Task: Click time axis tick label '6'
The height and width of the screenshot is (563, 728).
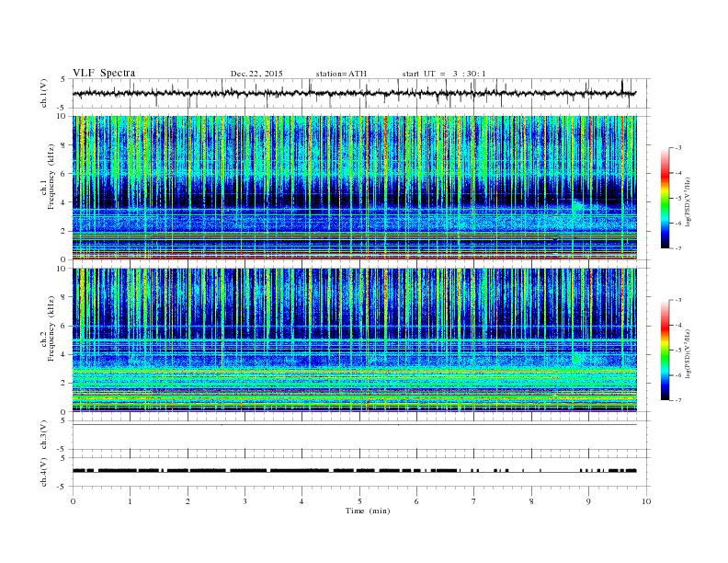Action: tap(417, 501)
